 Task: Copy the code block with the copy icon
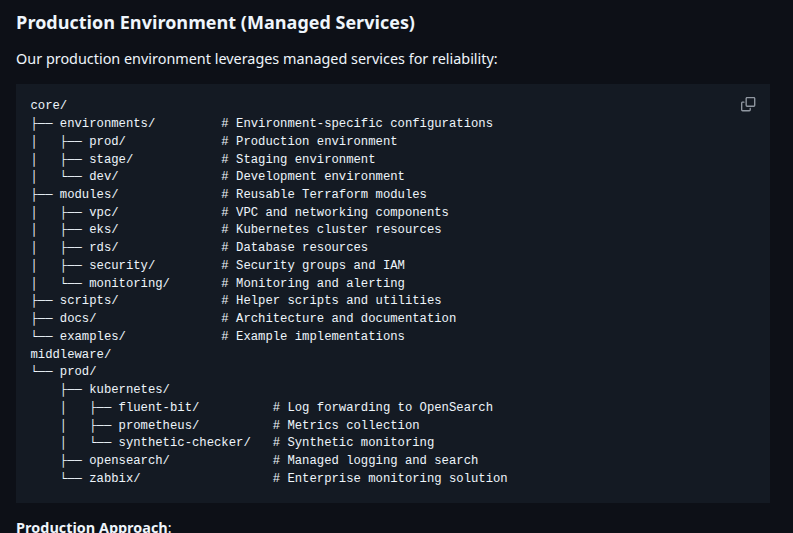pyautogui.click(x=748, y=104)
